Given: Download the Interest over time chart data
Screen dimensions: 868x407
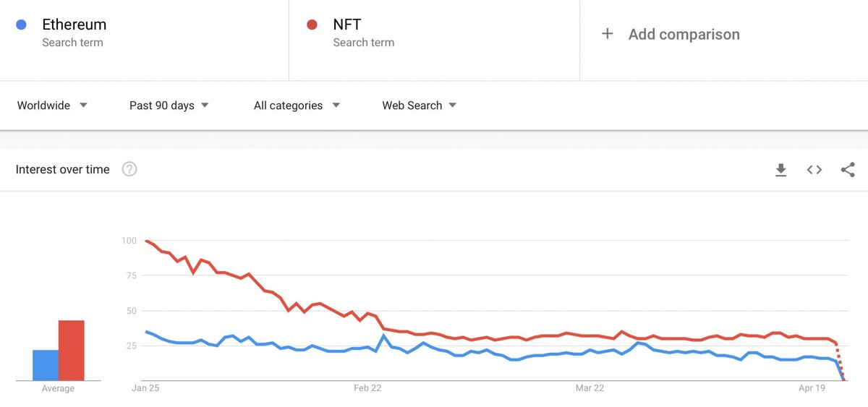Looking at the screenshot, I should click(x=780, y=170).
